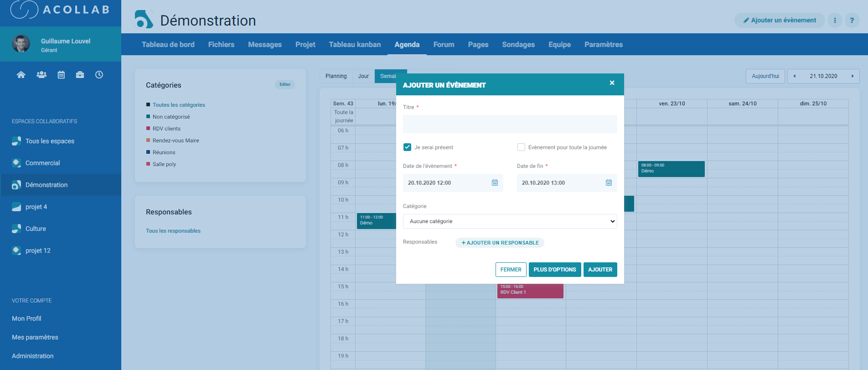Image resolution: width=868 pixels, height=370 pixels.
Task: Open the briefcase icon in sidebar
Action: coord(80,75)
